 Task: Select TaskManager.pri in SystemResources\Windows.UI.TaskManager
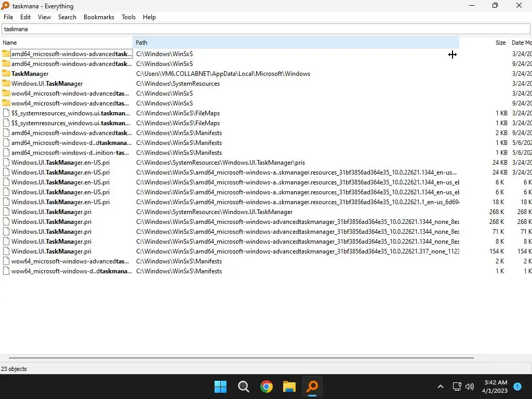click(x=51, y=212)
